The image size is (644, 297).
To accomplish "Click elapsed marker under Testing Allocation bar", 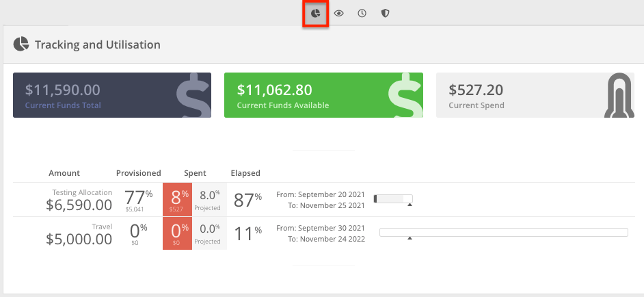I will [x=410, y=205].
